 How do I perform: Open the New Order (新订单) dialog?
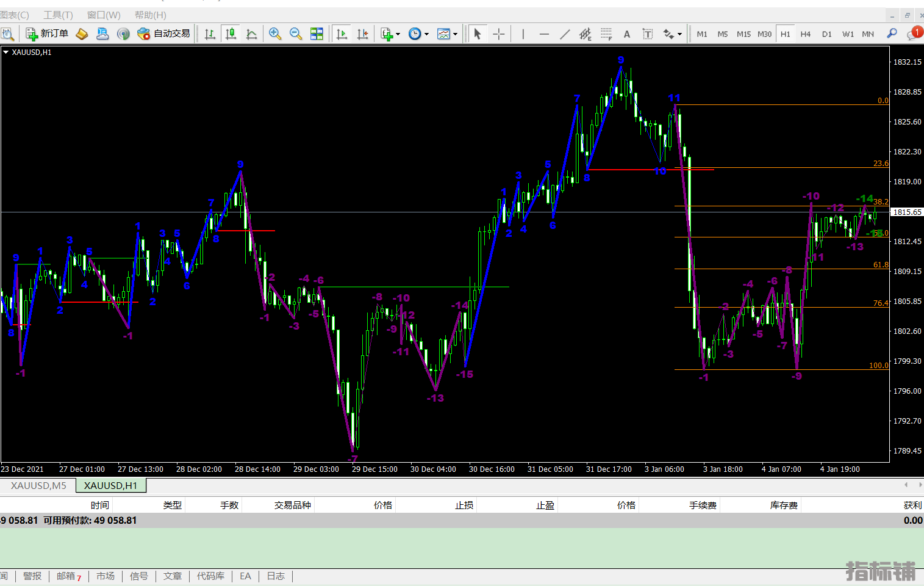pos(47,34)
